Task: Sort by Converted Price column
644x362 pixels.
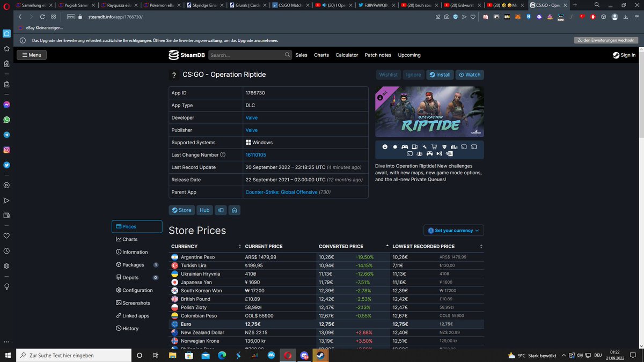Action: [x=354, y=246]
